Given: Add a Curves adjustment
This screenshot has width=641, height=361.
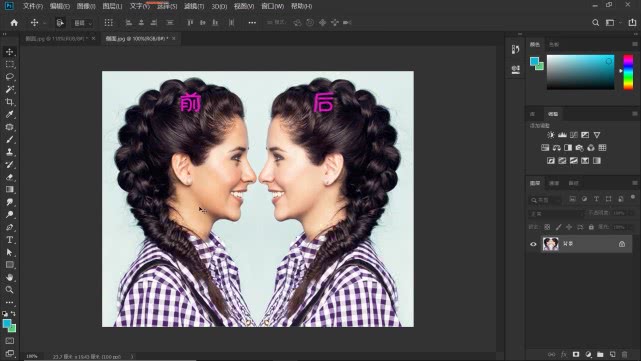Looking at the screenshot, I should (574, 135).
